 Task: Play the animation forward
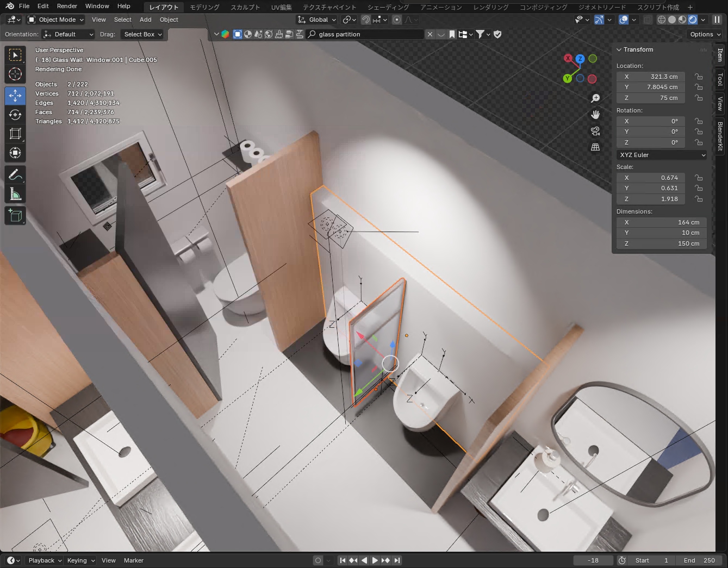[x=375, y=560]
